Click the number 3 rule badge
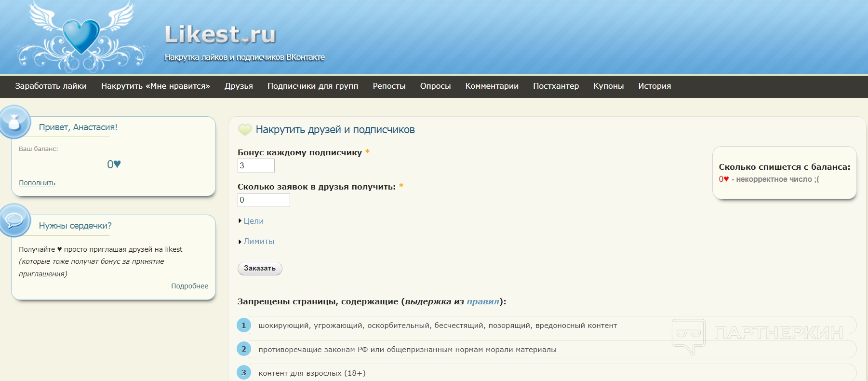This screenshot has height=381, width=868. (244, 372)
